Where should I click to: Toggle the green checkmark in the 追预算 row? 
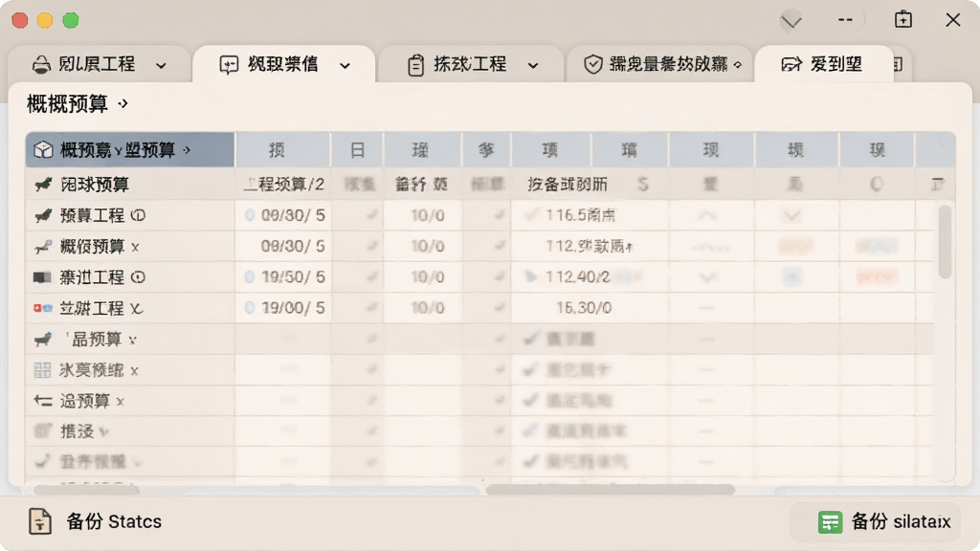click(x=531, y=400)
